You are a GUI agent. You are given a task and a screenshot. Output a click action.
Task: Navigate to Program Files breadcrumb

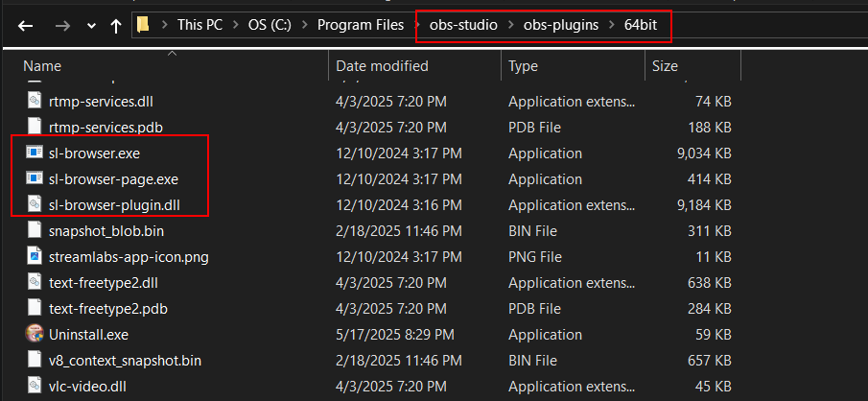pos(361,25)
